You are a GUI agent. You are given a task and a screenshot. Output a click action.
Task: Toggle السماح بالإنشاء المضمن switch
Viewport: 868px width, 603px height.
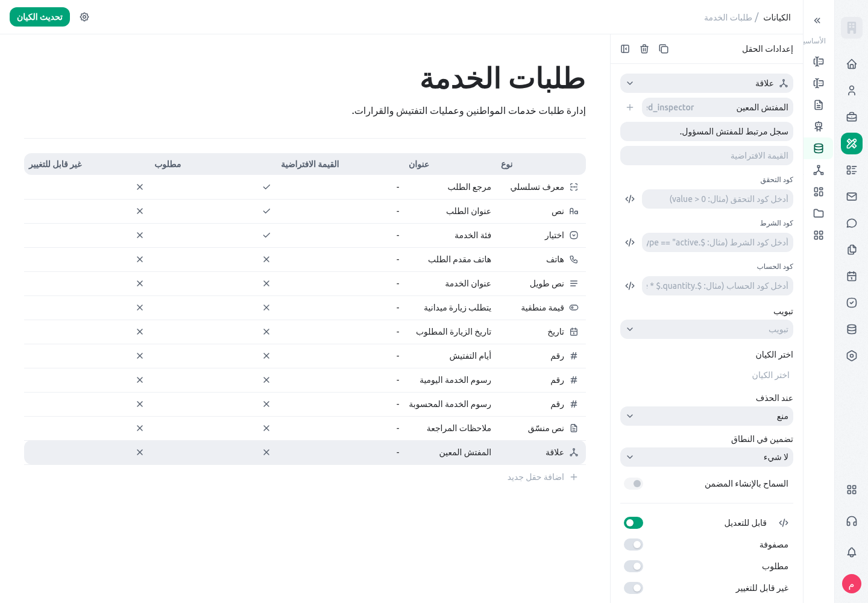coord(634,484)
